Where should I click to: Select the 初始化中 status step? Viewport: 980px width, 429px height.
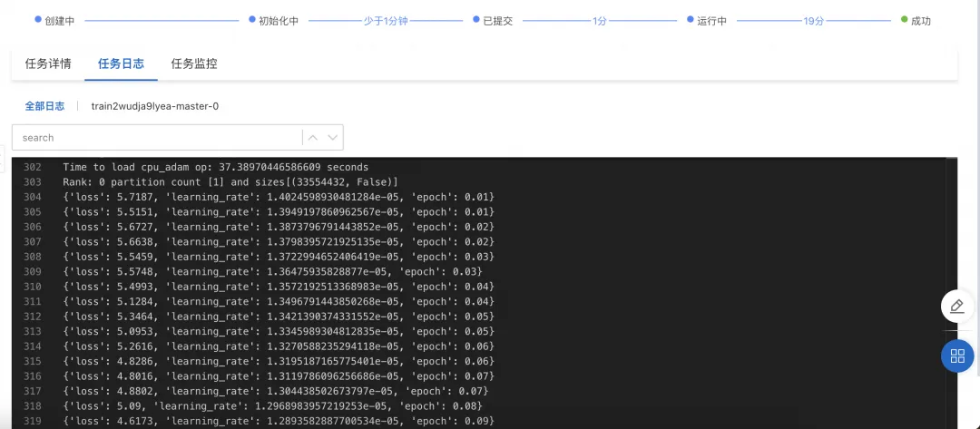pos(274,21)
